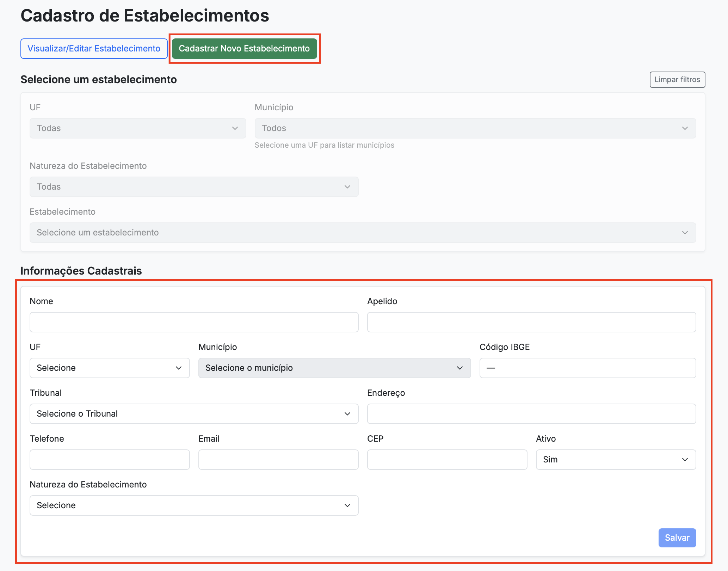
Task: Click the Visualizar/Editar Estabelecimento button
Action: point(94,49)
